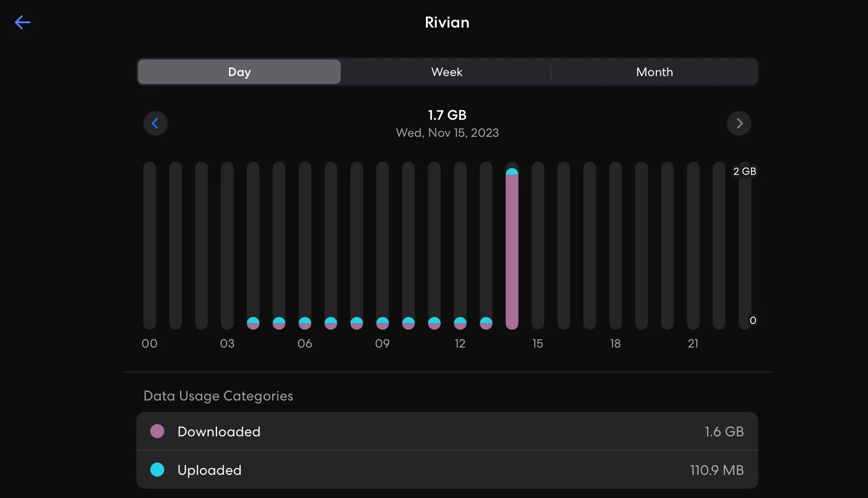The width and height of the screenshot is (868, 498).
Task: Click the 1.7 GB total usage text
Action: [447, 115]
